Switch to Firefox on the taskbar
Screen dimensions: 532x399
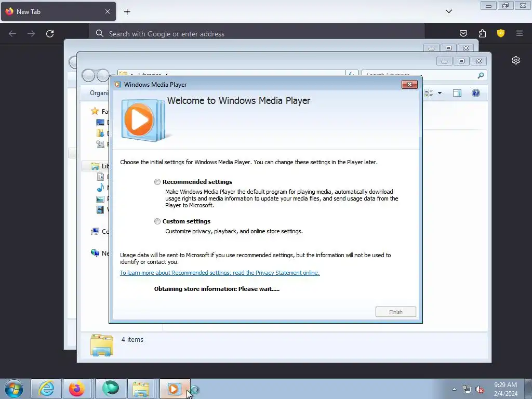tap(77, 389)
